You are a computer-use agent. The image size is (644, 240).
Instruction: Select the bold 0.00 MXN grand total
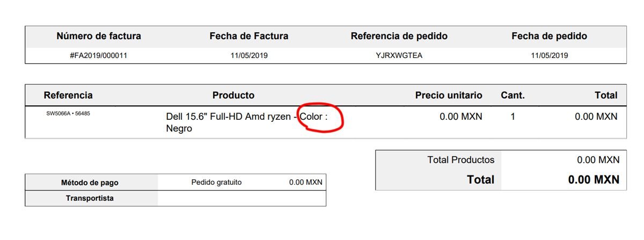click(594, 179)
